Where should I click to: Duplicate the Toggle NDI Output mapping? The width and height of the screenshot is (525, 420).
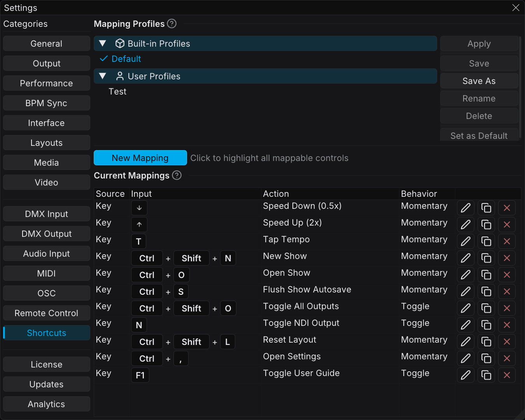pyautogui.click(x=486, y=325)
